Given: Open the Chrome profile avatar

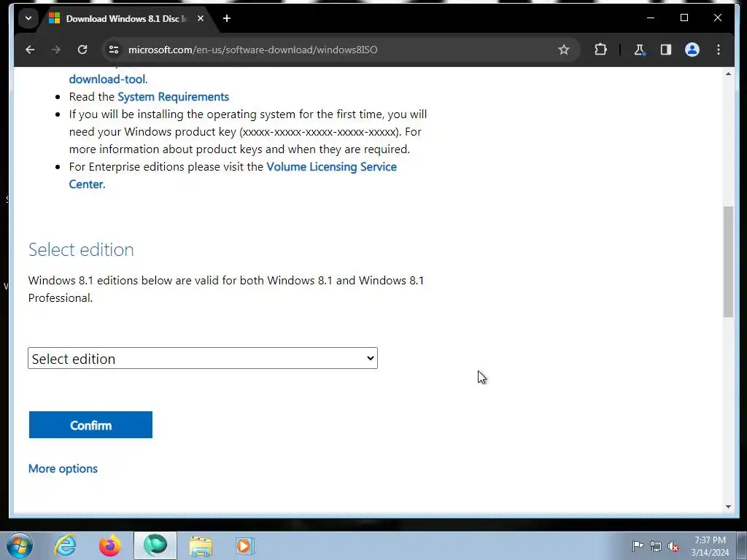Looking at the screenshot, I should (692, 50).
